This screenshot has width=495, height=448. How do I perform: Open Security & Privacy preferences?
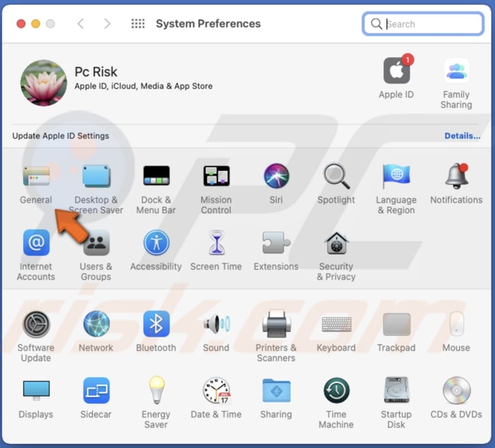tap(336, 242)
